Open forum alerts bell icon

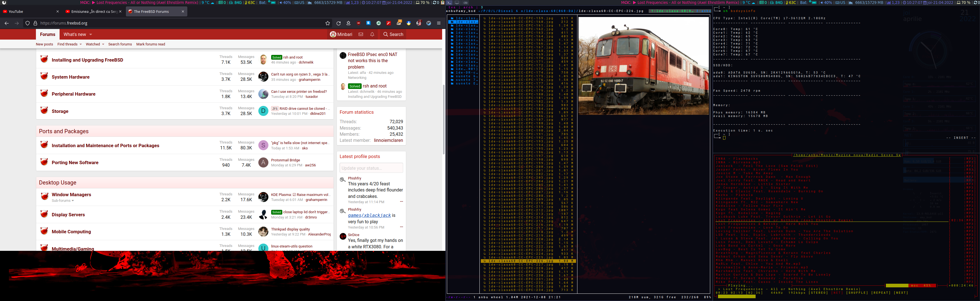click(x=372, y=34)
